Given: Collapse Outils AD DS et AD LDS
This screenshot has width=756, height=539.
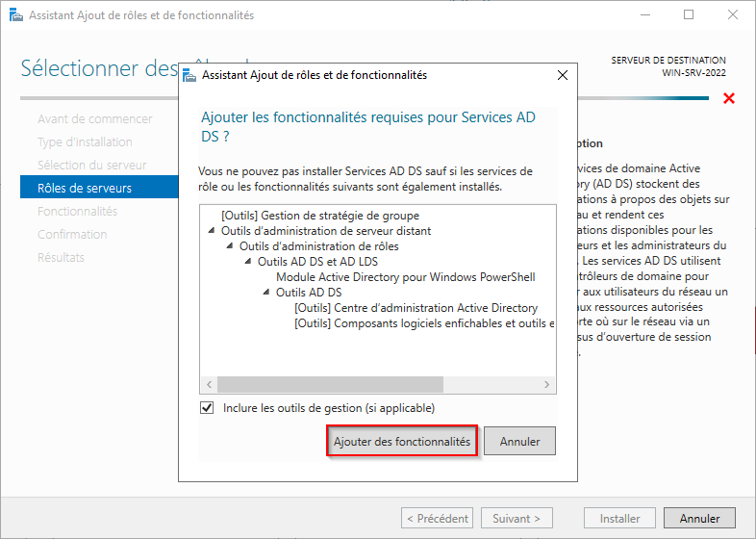Looking at the screenshot, I should 248,262.
